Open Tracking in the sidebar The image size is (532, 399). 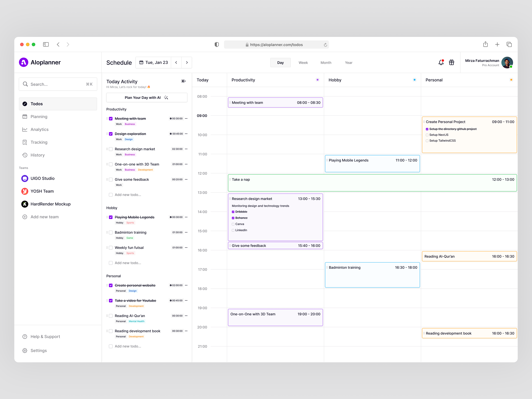39,142
